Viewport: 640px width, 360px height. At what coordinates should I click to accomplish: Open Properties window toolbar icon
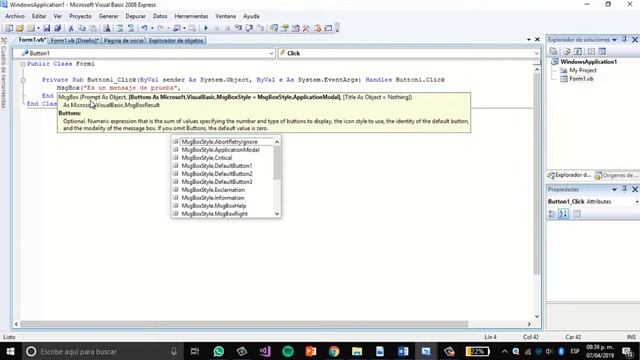[x=284, y=28]
